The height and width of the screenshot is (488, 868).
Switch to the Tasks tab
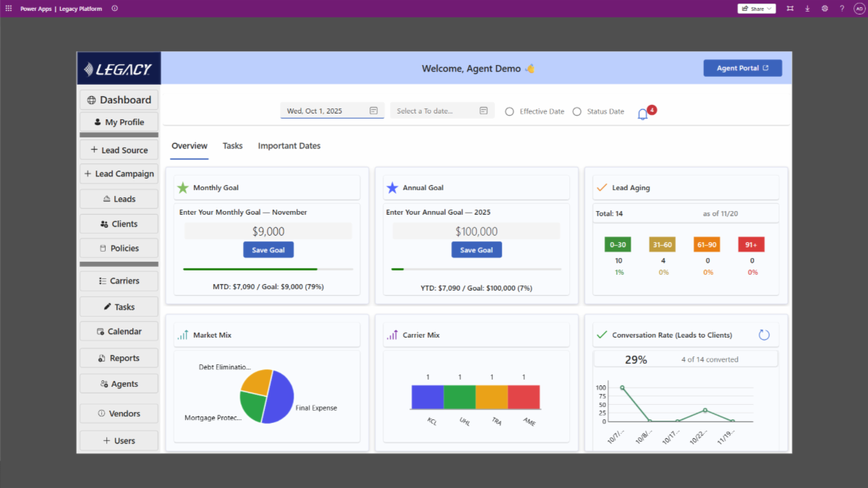(232, 146)
